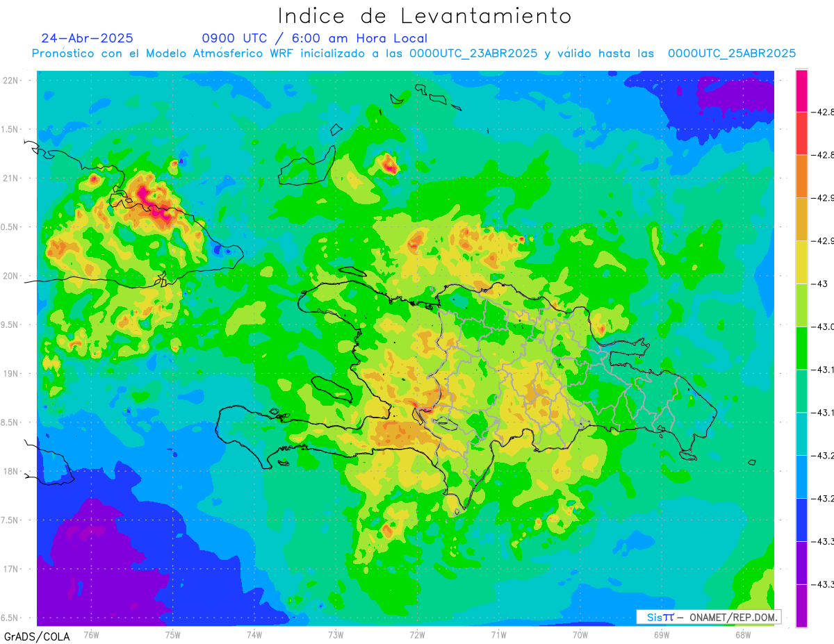
Task: Click the "75W" longitude label
Action: (172, 634)
